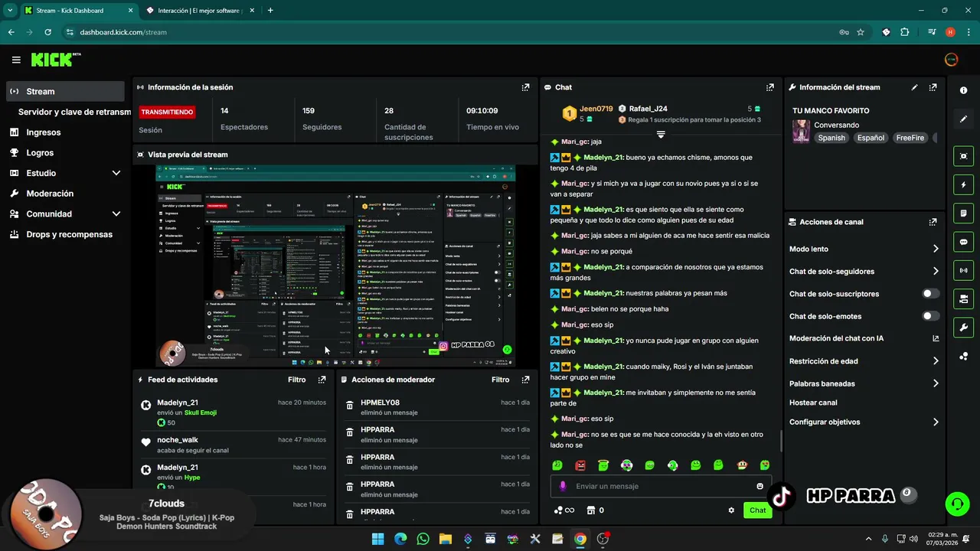Click the stream preview video thumbnail

[335, 266]
